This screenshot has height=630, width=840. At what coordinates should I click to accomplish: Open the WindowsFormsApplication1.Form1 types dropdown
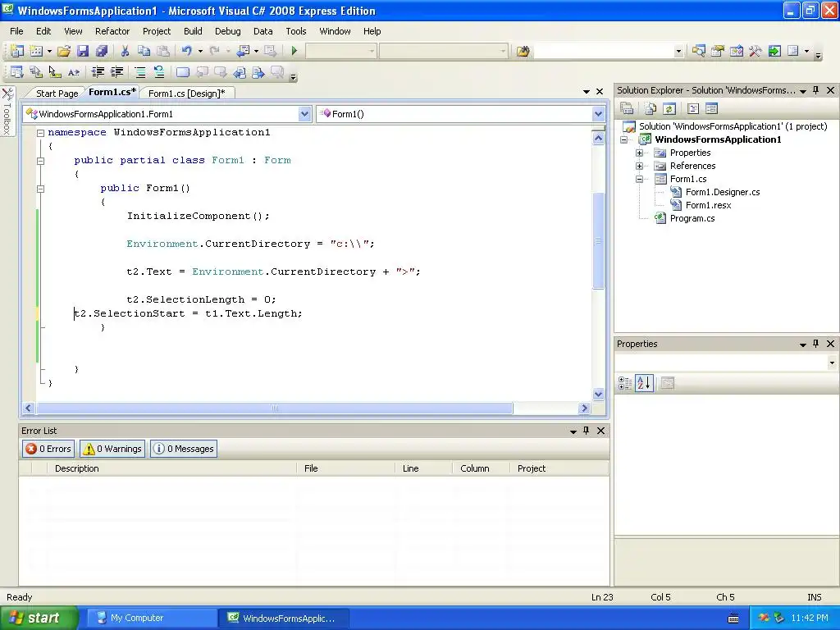(304, 114)
